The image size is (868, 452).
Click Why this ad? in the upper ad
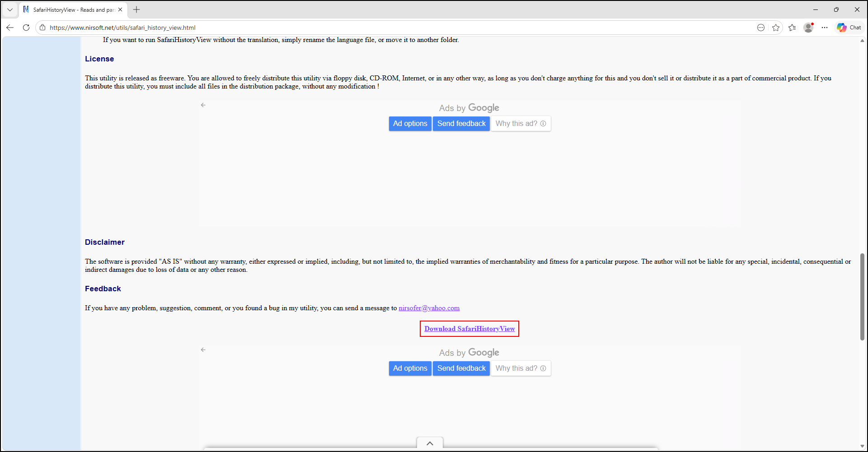[521, 124]
